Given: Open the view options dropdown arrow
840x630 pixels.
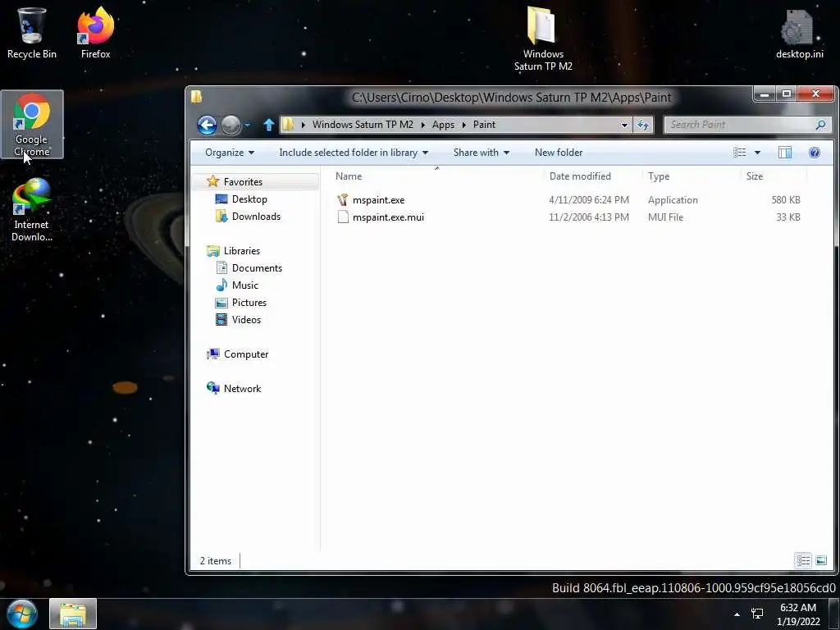Looking at the screenshot, I should click(x=757, y=153).
